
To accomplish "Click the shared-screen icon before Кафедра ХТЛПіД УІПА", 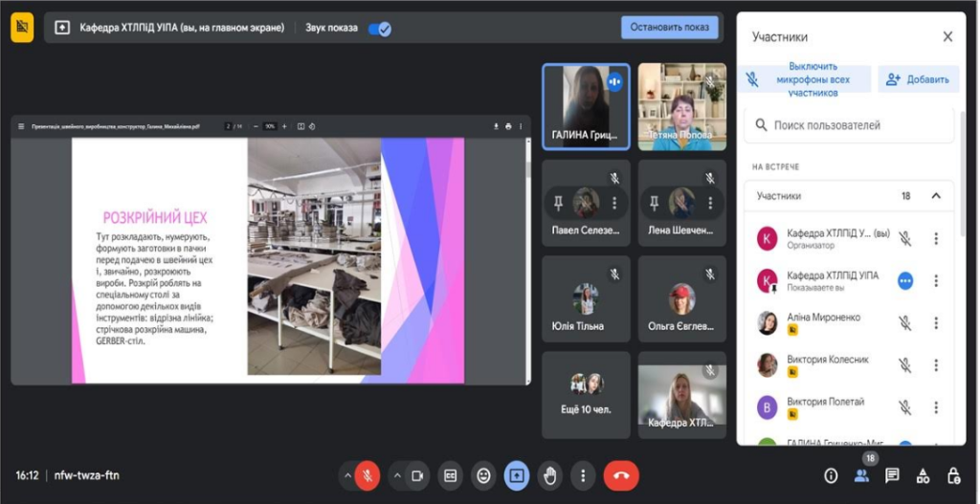I will coord(62,28).
